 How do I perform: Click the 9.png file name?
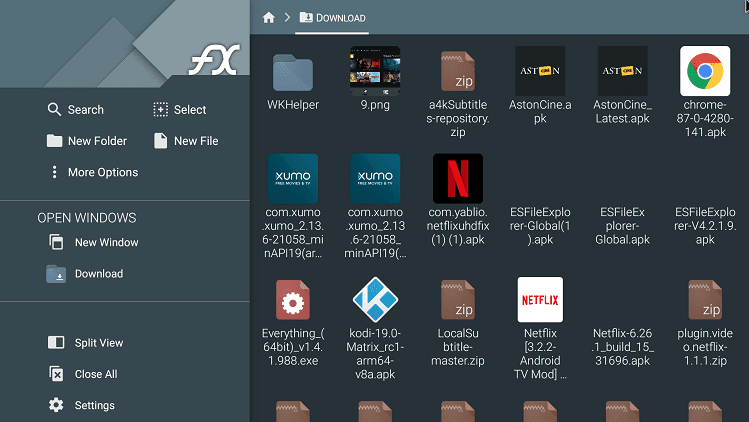pyautogui.click(x=375, y=105)
